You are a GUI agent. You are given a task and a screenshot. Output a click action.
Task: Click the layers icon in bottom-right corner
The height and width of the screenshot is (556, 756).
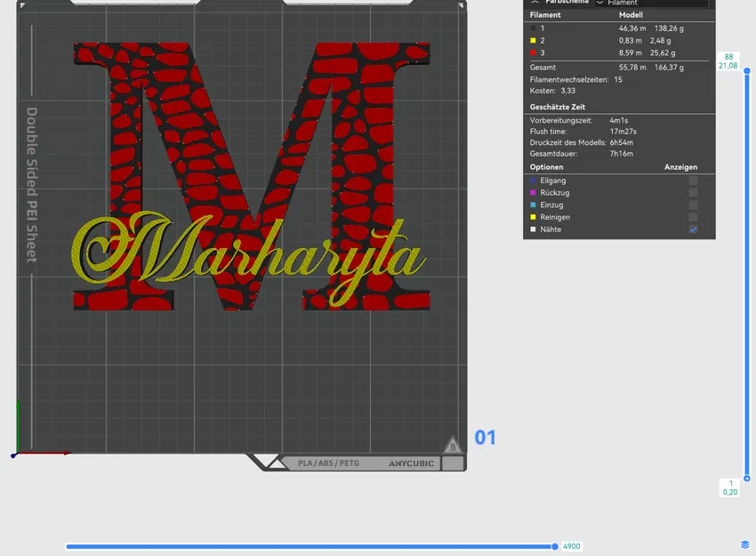745,545
